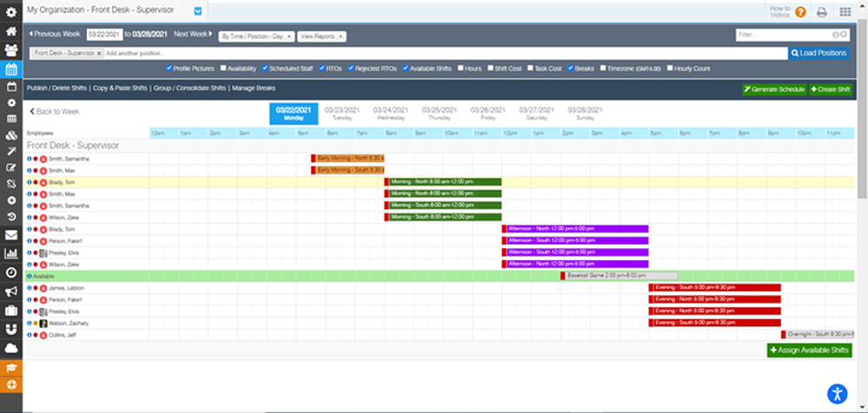This screenshot has height=413, width=868.
Task: Open the clock Time icon in sidebar
Action: click(11, 273)
